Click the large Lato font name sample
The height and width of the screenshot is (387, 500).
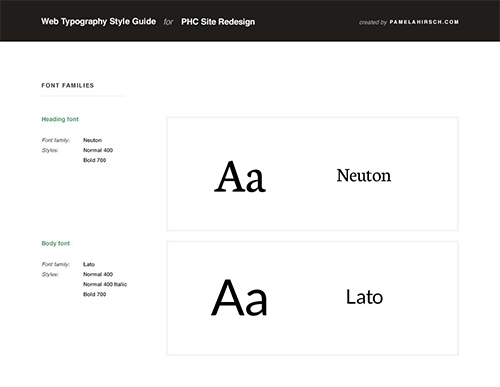click(x=364, y=297)
